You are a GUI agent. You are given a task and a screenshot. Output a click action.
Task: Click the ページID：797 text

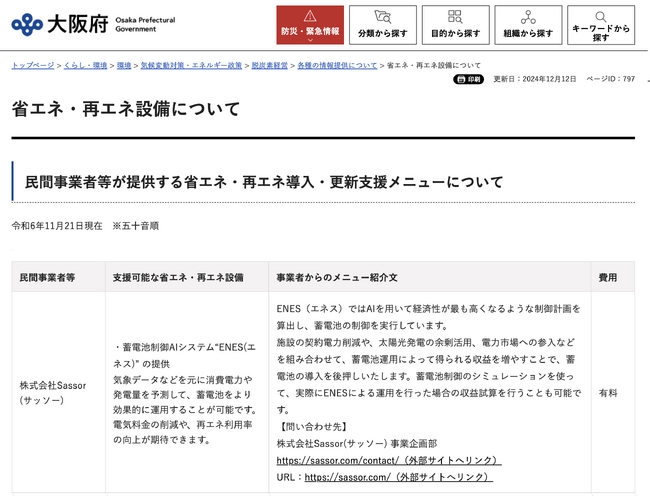tap(610, 79)
